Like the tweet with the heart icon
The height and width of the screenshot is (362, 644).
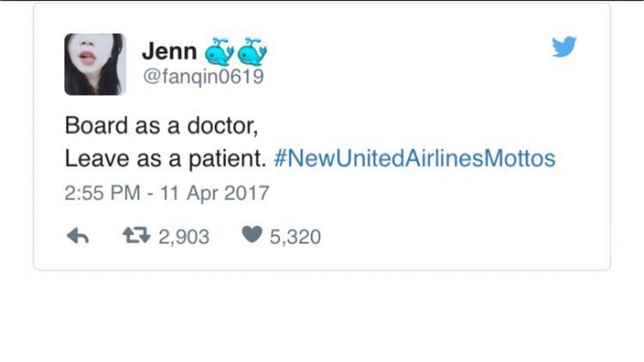pyautogui.click(x=252, y=236)
